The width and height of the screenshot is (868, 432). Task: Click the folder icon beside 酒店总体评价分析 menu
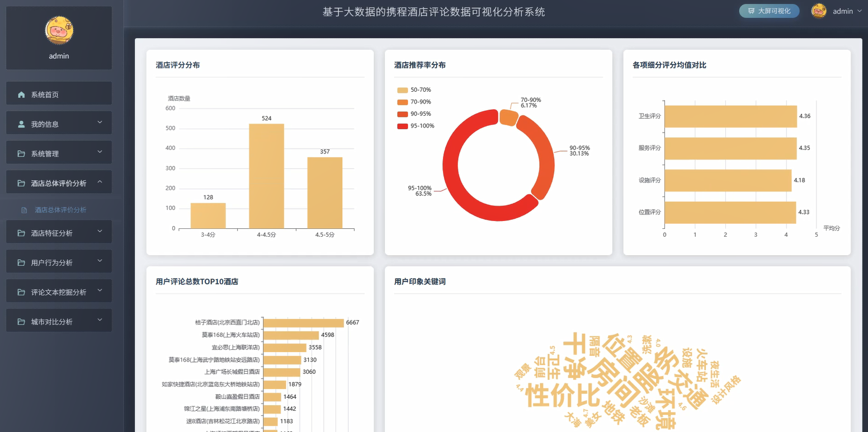pyautogui.click(x=21, y=183)
